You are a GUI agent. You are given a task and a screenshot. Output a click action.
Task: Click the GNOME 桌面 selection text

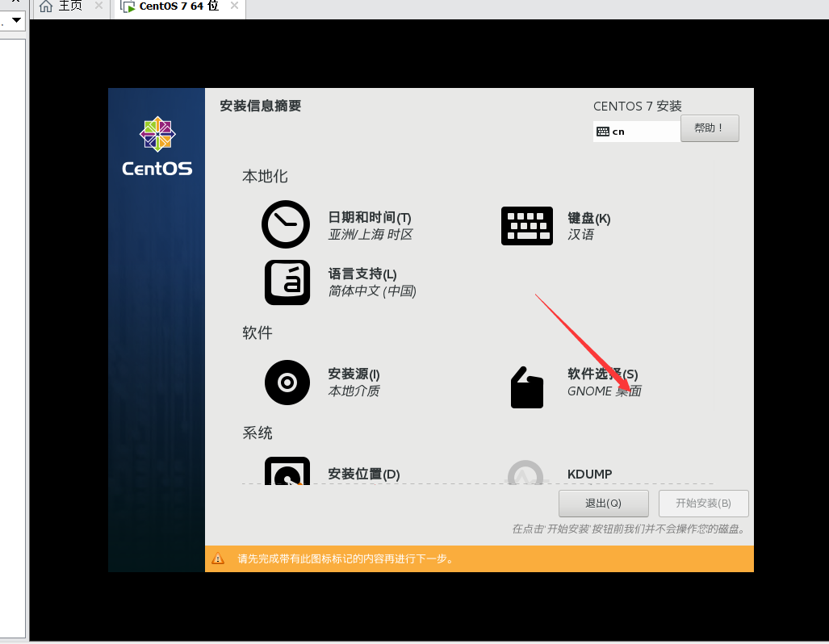pyautogui.click(x=605, y=391)
